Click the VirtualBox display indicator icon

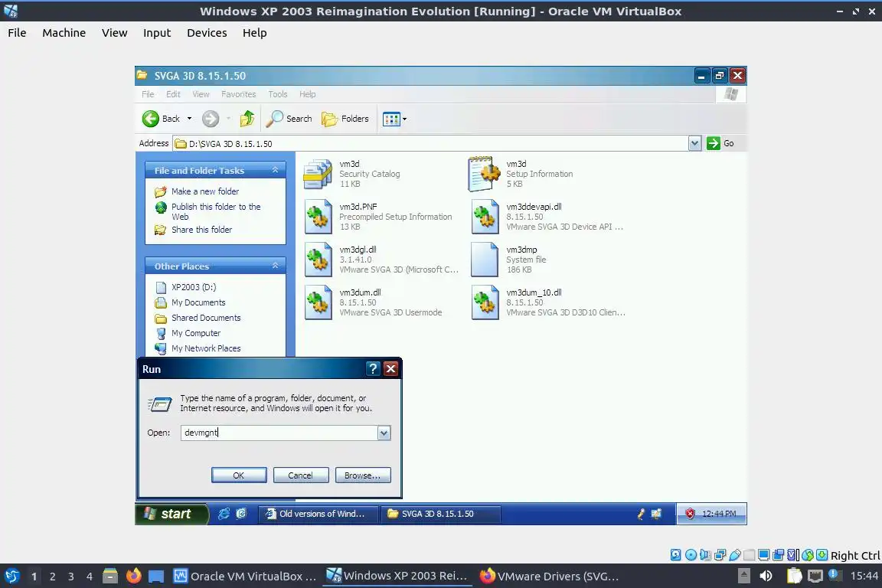pos(764,555)
